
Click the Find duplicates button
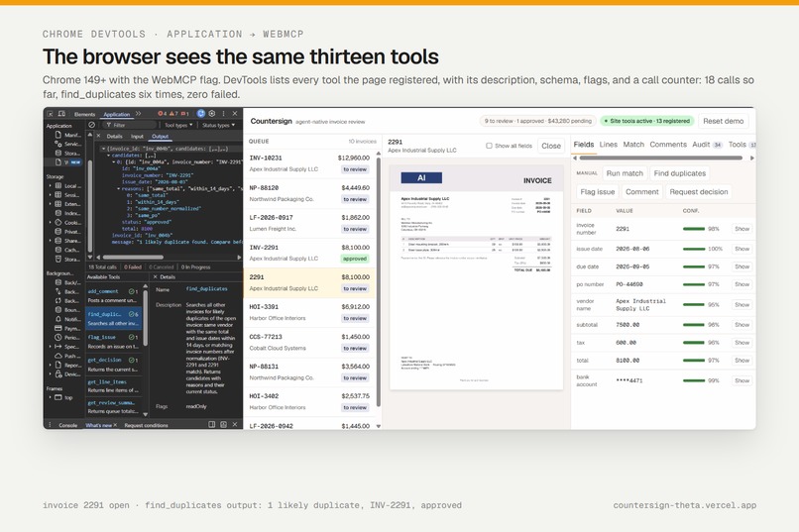pos(680,173)
